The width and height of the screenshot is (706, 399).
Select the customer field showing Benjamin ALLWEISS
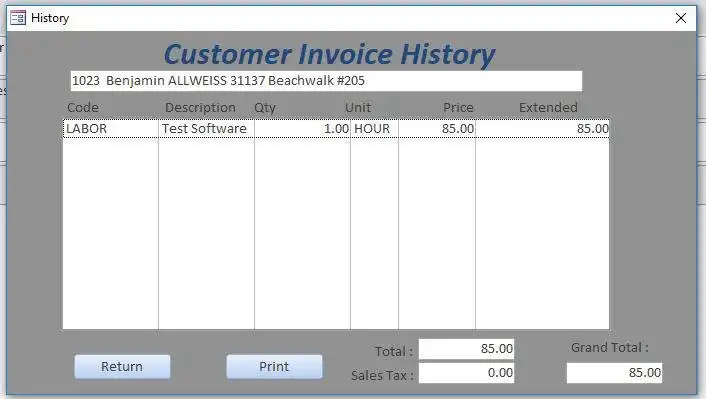tap(326, 81)
